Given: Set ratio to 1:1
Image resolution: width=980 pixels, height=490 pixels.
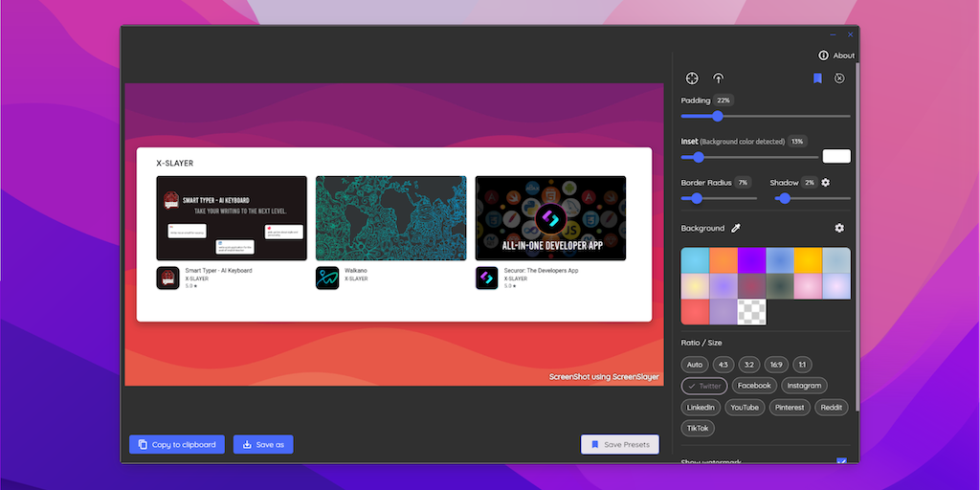Looking at the screenshot, I should [803, 365].
